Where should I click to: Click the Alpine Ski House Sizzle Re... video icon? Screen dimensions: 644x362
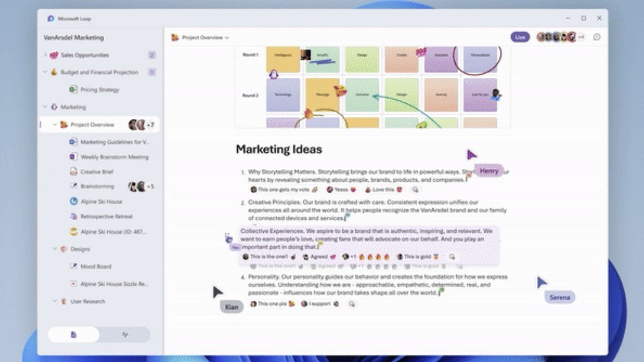pos(74,283)
